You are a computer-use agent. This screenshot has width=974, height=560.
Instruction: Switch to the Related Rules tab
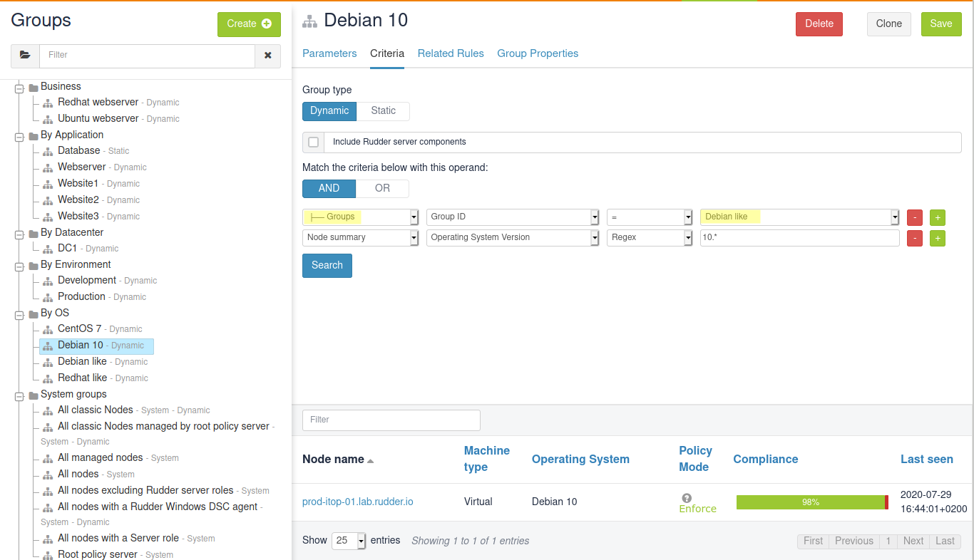(451, 53)
